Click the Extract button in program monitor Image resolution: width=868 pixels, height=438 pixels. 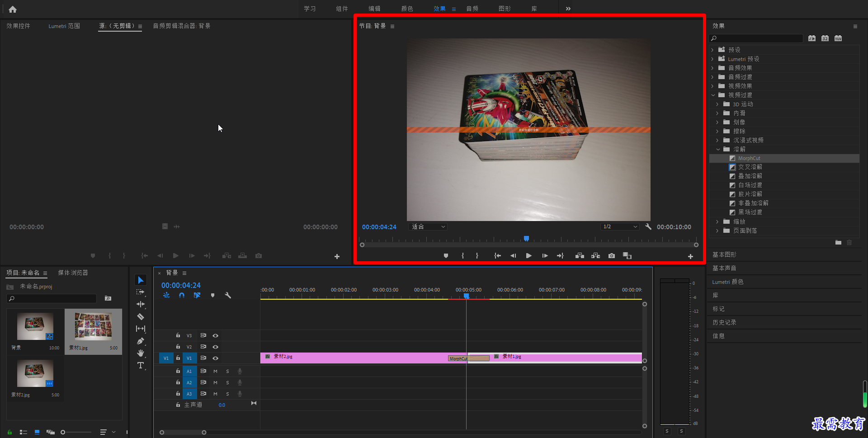pos(595,256)
